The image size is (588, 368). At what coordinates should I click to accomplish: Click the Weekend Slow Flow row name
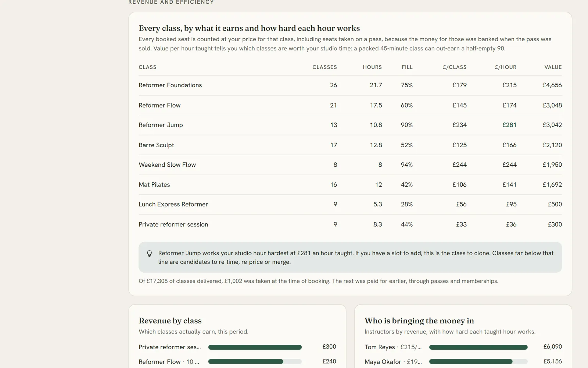point(167,165)
